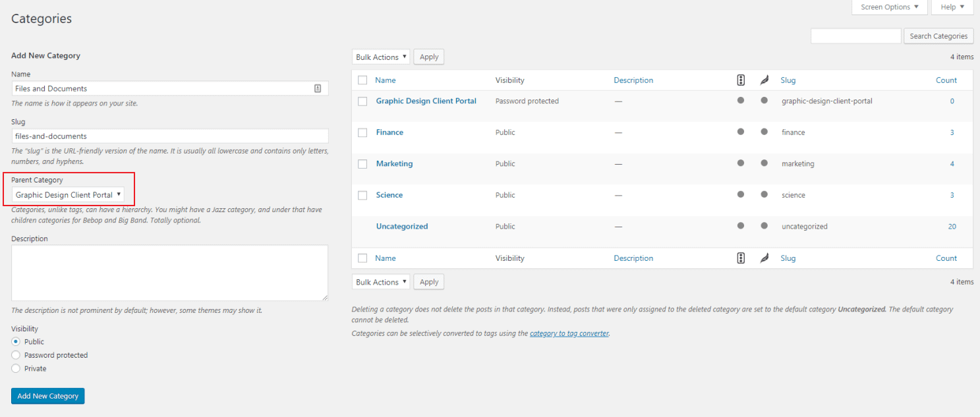Click the status dot beside the Uncategorized category
The height and width of the screenshot is (417, 980).
pyautogui.click(x=740, y=226)
